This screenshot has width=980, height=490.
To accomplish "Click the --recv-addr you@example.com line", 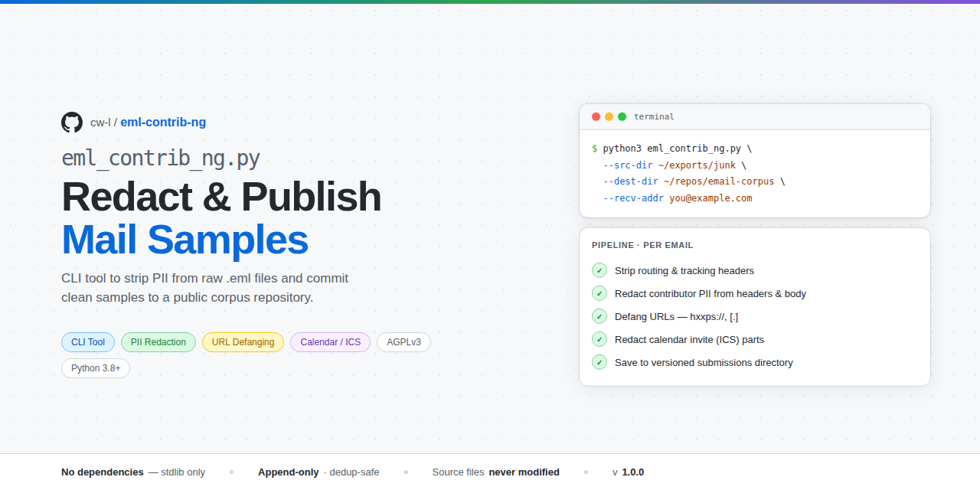I will [x=678, y=198].
